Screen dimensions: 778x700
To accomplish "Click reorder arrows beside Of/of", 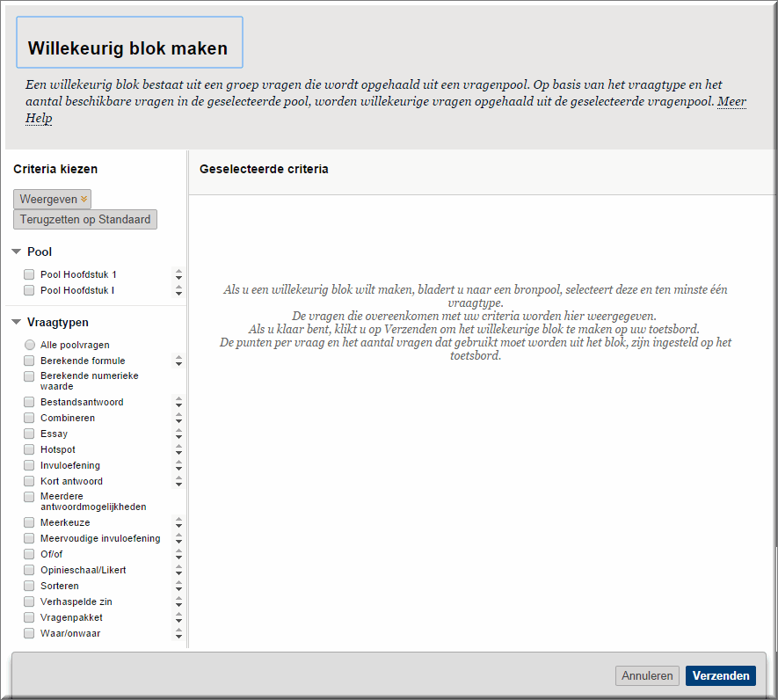I will pos(178,555).
